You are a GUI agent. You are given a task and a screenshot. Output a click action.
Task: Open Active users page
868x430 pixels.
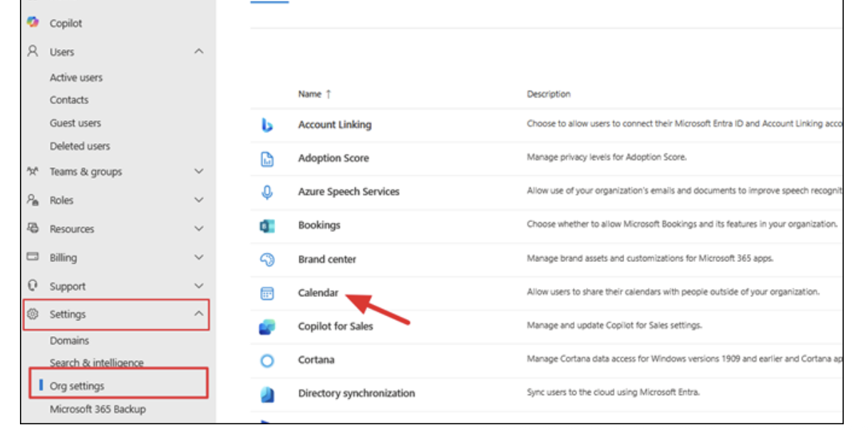pos(76,78)
